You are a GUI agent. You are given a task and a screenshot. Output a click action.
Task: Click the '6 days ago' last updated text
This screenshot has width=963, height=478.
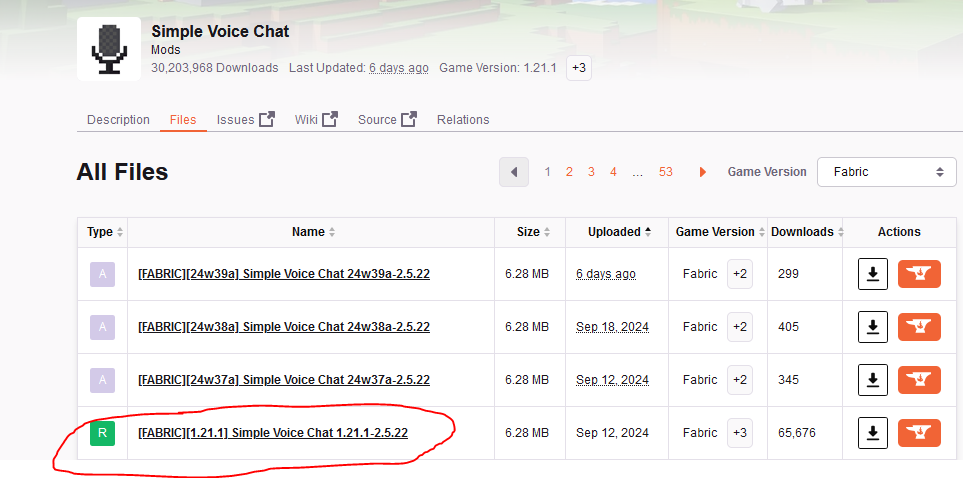[399, 68]
